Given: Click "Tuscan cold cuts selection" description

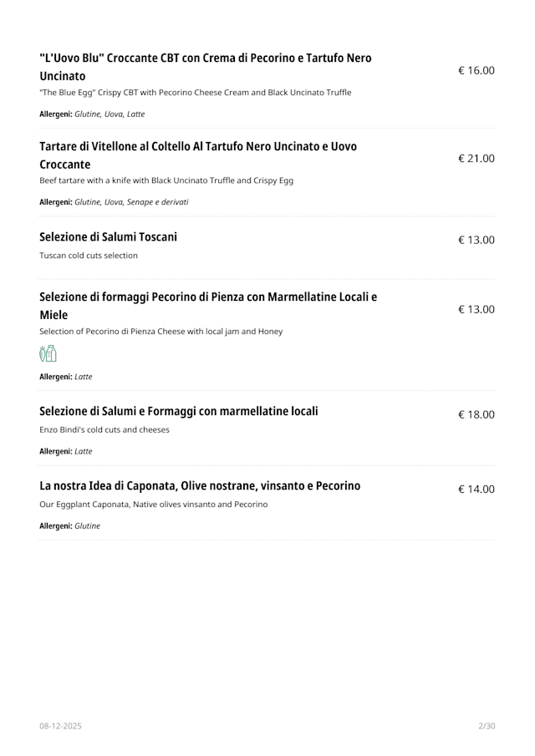Looking at the screenshot, I should coord(89,256).
